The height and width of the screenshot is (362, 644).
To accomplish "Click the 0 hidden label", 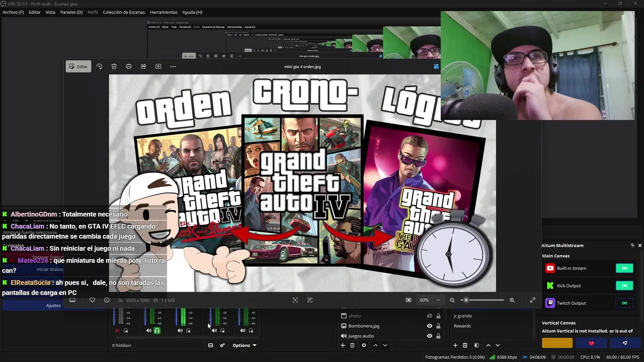I will point(121,345).
